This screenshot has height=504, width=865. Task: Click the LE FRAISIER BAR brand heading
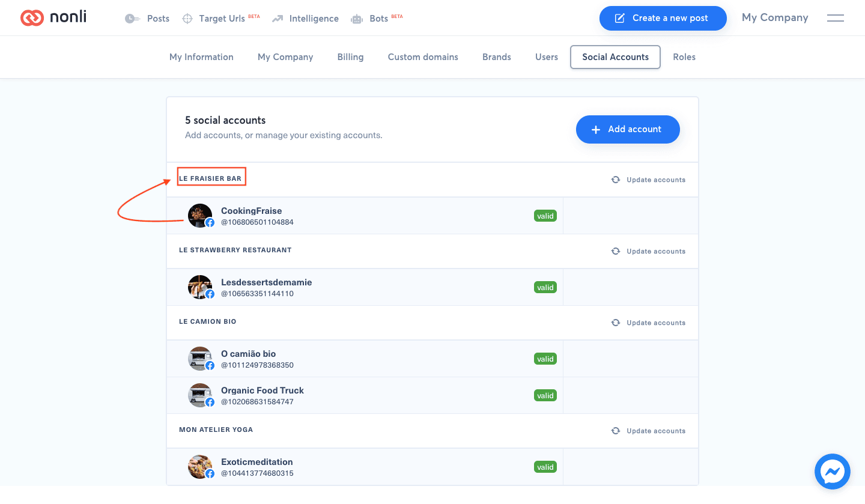coord(210,178)
